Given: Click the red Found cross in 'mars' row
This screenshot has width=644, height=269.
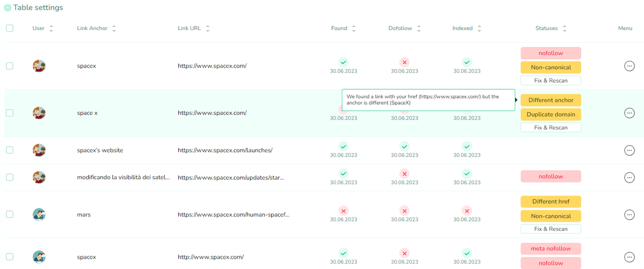Looking at the screenshot, I should coord(343,210).
